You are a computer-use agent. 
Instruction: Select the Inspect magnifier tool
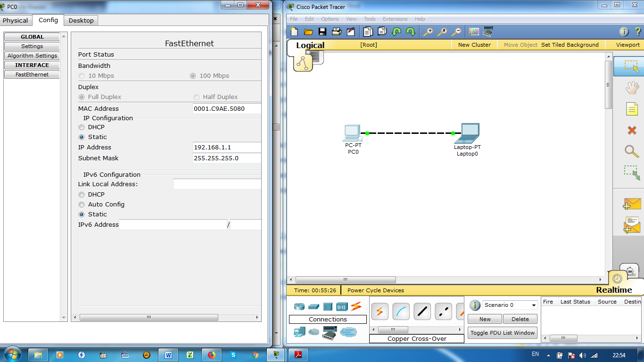632,151
